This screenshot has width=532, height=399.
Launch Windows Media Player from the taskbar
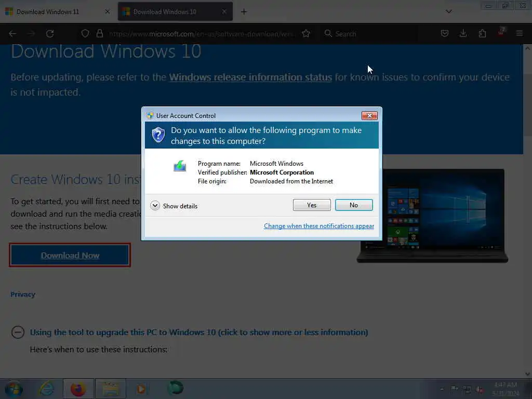(141, 389)
